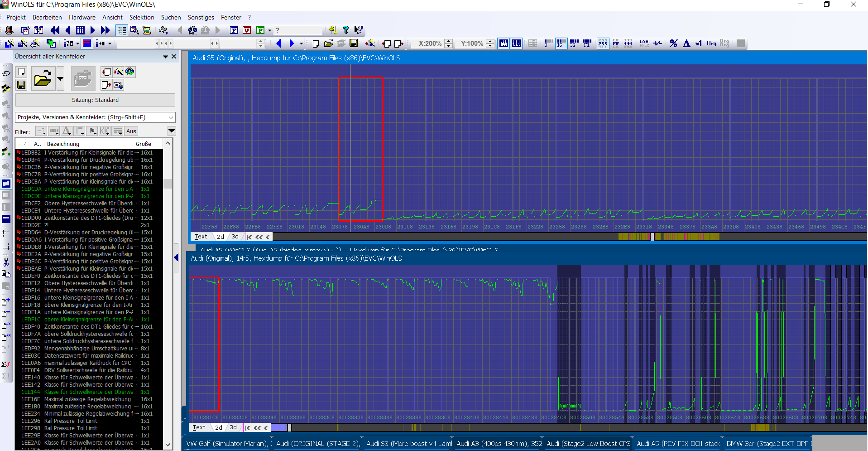Toggle the decimal 255 number format button
Image resolution: width=868 pixels, height=451 pixels.
point(603,44)
